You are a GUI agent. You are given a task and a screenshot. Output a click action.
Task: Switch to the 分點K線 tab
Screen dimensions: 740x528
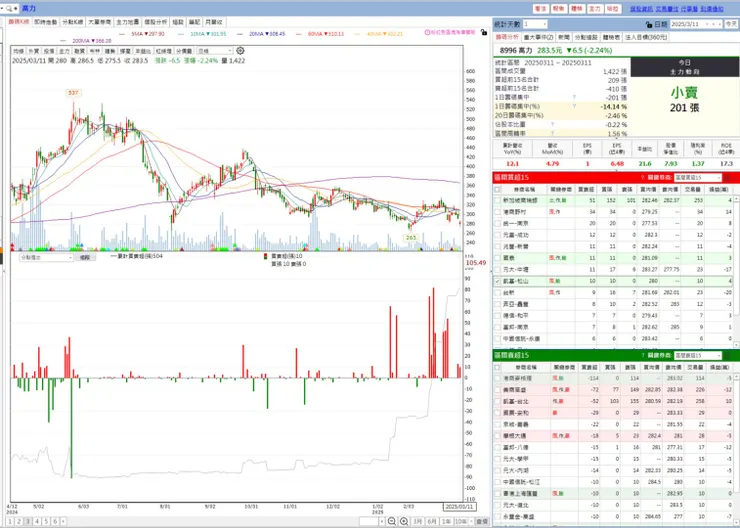[73, 22]
